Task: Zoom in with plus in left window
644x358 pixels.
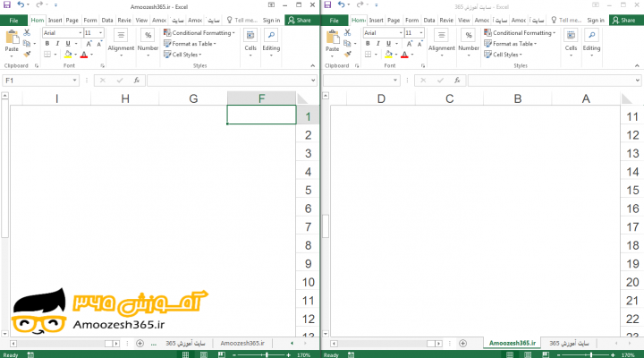Action: (288, 354)
